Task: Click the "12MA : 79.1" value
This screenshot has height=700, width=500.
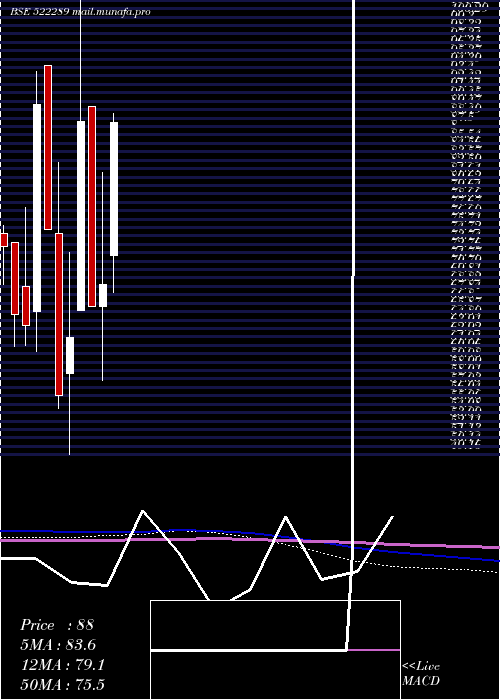Action: coord(63,665)
